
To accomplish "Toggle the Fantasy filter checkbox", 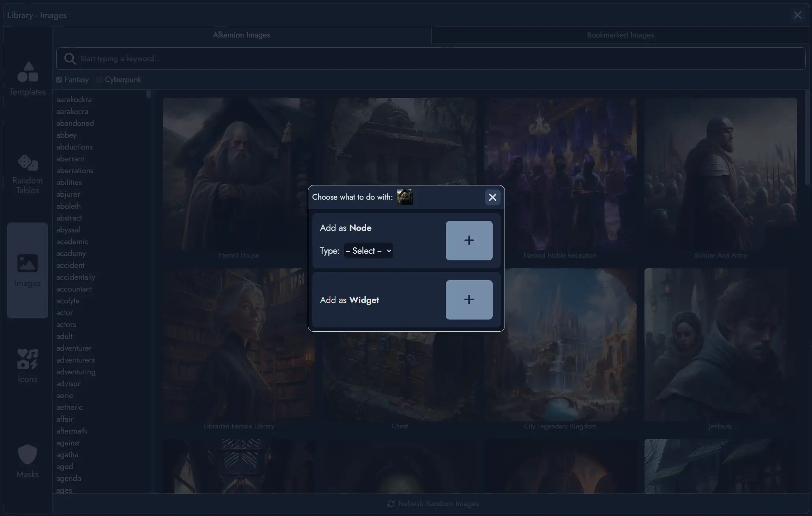I will pyautogui.click(x=59, y=79).
